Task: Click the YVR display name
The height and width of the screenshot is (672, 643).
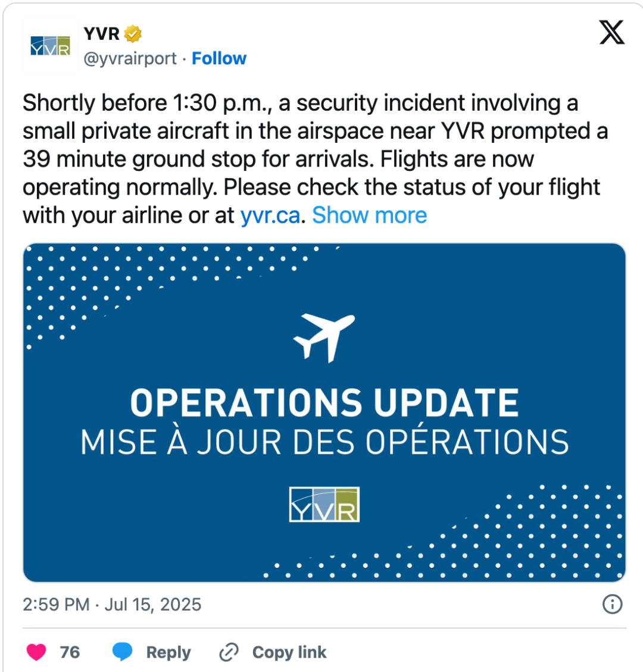Action: pyautogui.click(x=102, y=34)
